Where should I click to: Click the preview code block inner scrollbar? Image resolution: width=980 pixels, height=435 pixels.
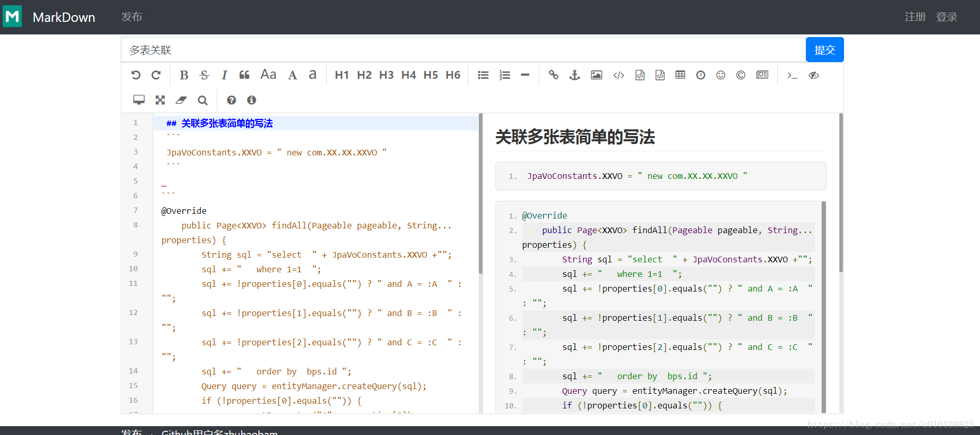tap(824, 308)
